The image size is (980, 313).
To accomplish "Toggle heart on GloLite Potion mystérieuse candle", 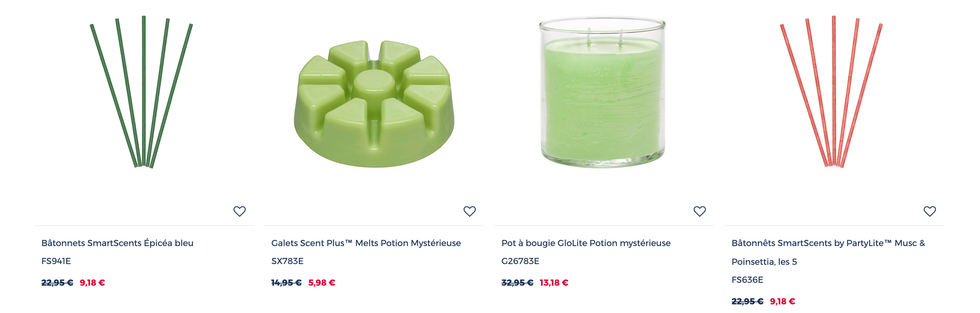I will (x=700, y=211).
